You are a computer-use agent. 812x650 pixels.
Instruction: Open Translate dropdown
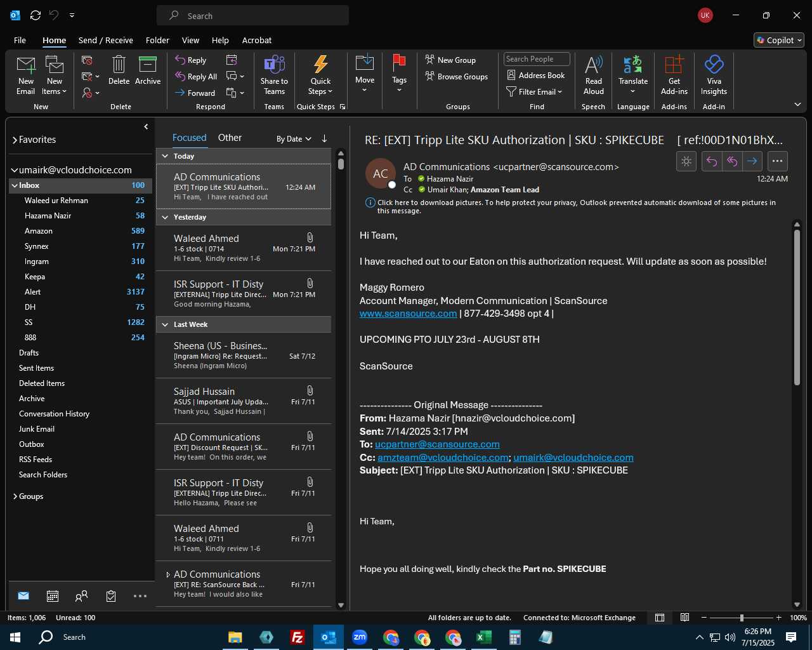click(x=633, y=75)
